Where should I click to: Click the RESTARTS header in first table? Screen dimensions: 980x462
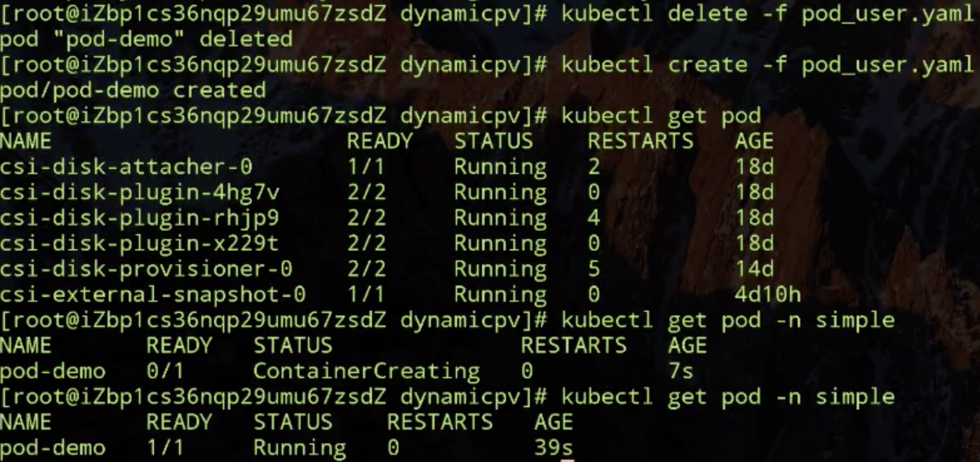tap(641, 141)
